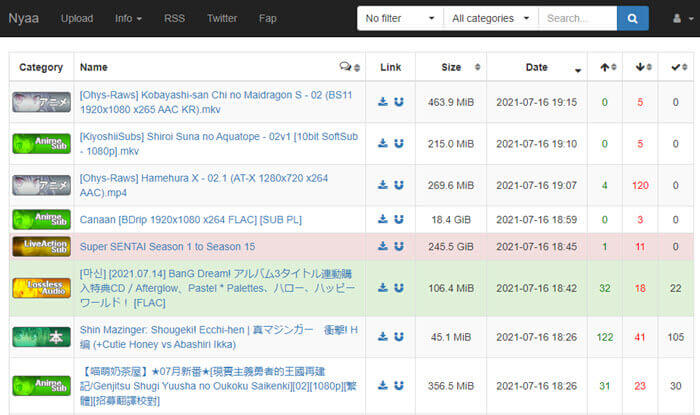Download torrent file for Shiroi Suna no Aquatope

(x=383, y=143)
